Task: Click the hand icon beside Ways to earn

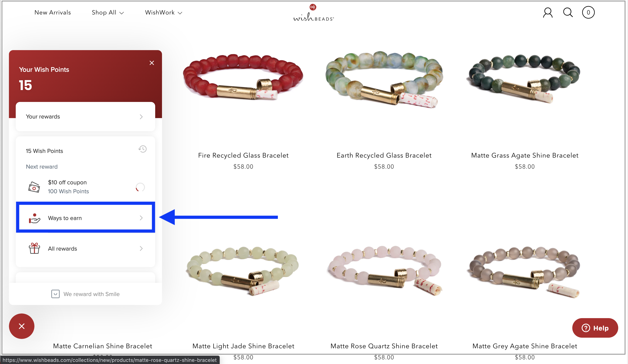Action: tap(34, 218)
